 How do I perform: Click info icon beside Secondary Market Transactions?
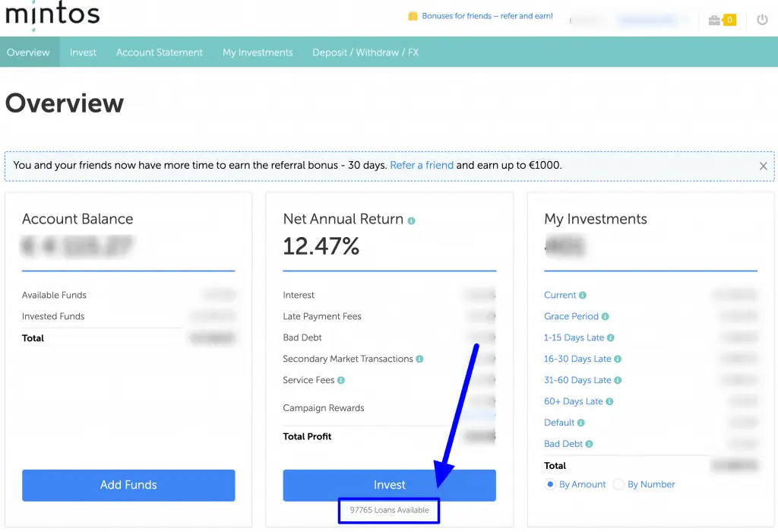point(420,359)
